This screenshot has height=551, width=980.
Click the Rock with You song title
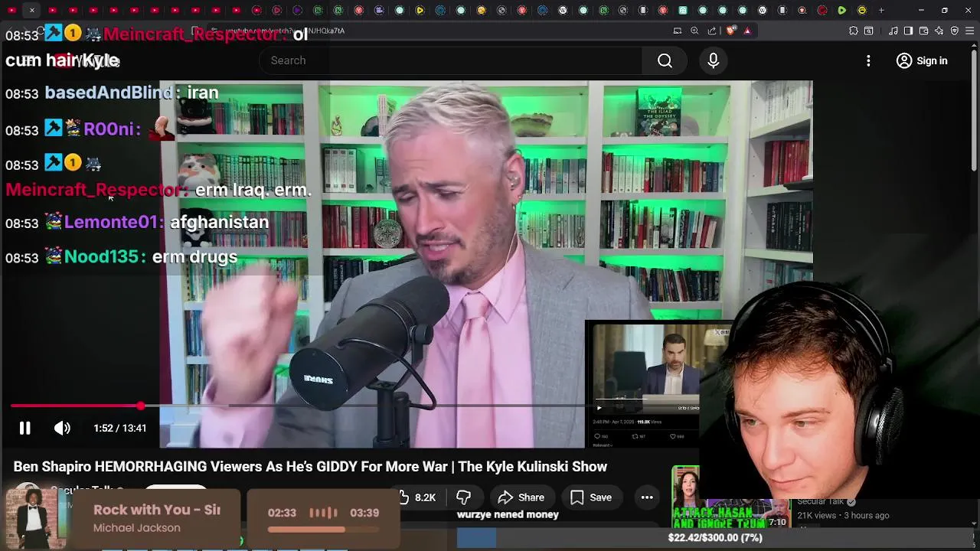157,510
